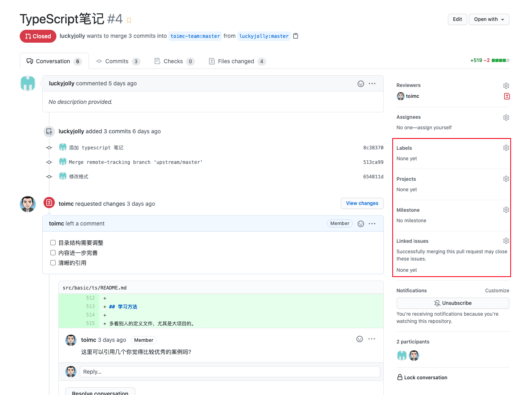The image size is (532, 395).
Task: Tick the 清晰的引用 task checkbox
Action: click(53, 263)
